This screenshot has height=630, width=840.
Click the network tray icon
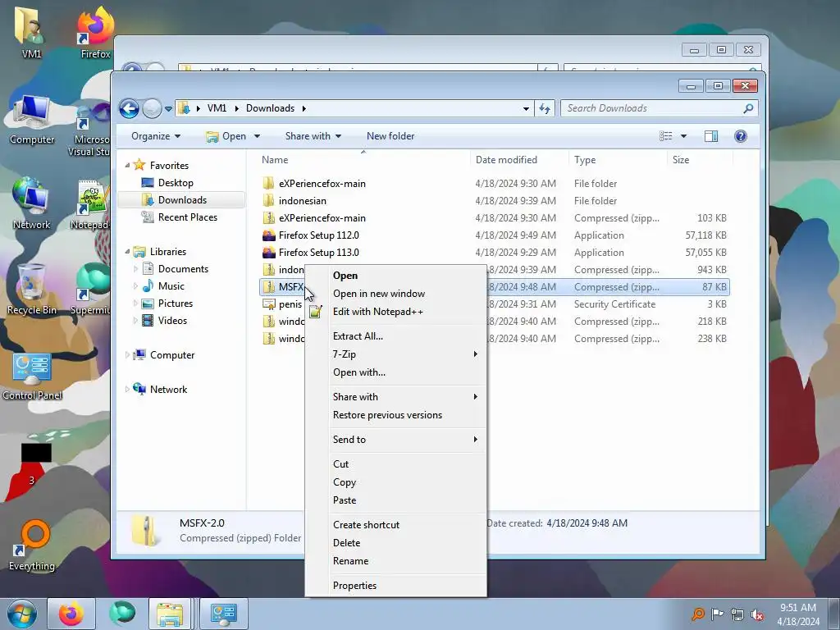pyautogui.click(x=737, y=614)
